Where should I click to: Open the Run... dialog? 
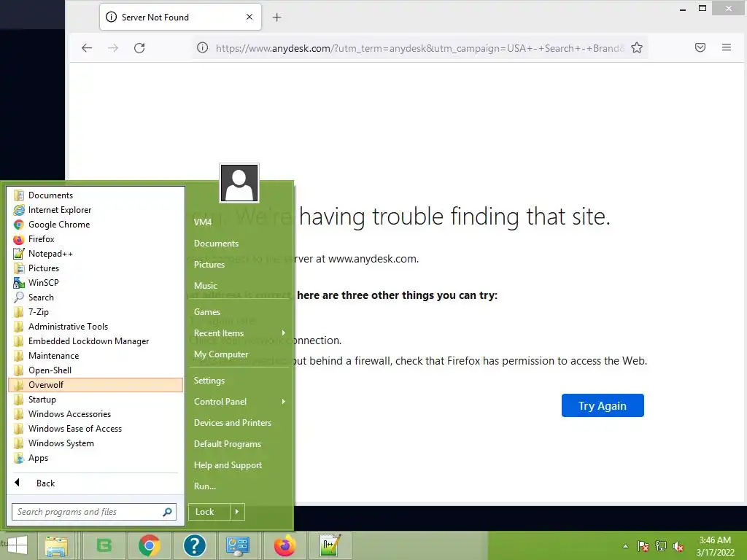[x=239, y=486]
